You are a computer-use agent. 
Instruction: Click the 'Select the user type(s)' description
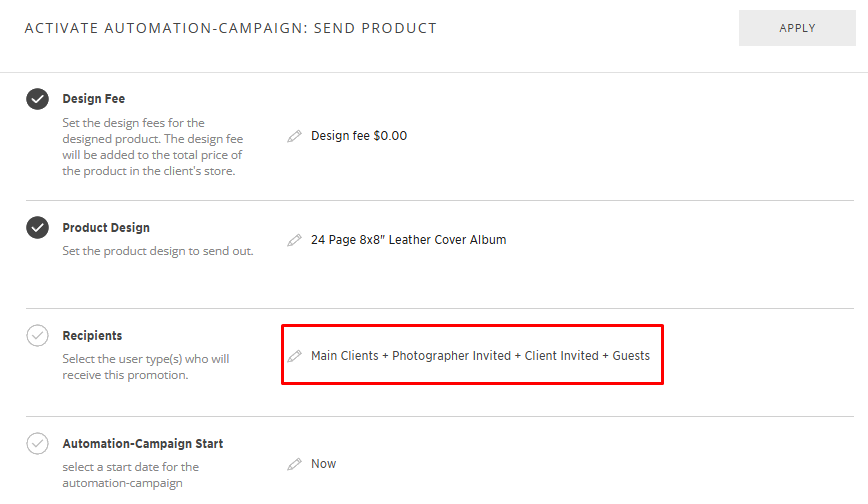[x=145, y=367]
